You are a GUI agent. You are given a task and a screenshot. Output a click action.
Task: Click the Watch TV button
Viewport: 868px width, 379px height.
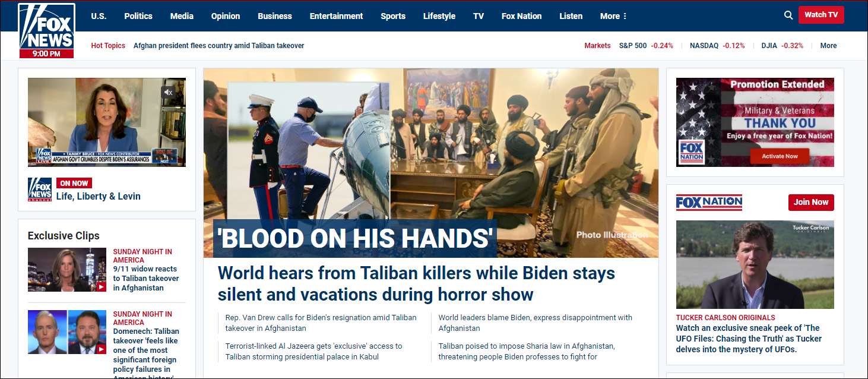point(821,15)
